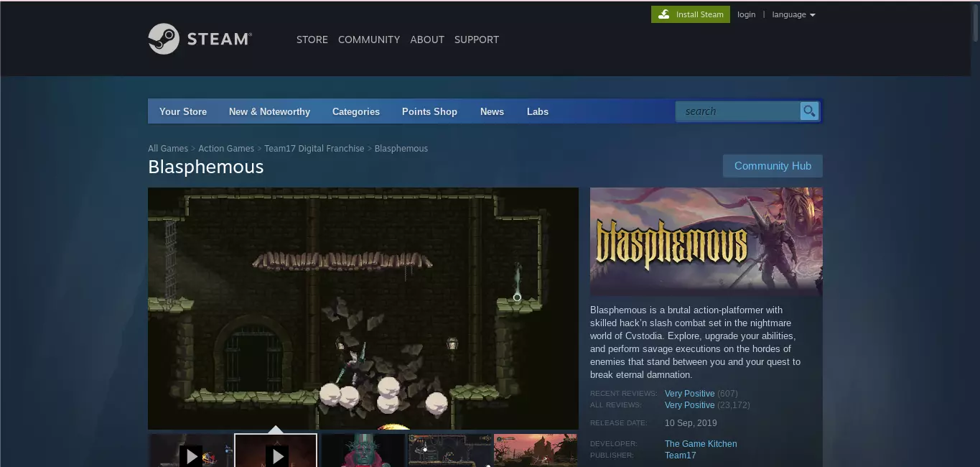Click the main gameplay video player
This screenshot has width=980, height=467.
(363, 308)
